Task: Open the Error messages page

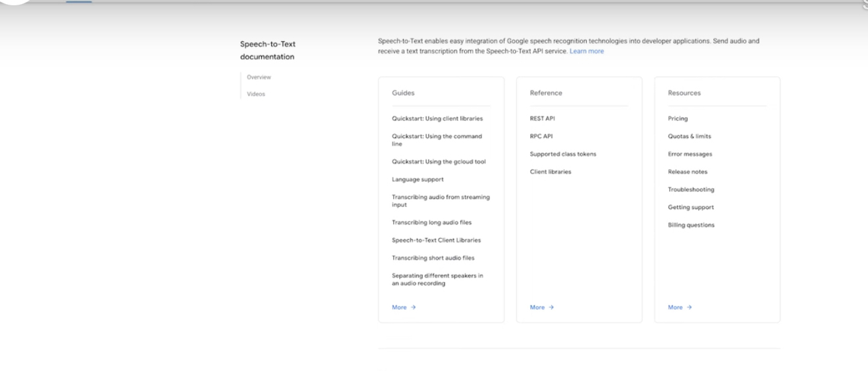Action: (x=690, y=154)
